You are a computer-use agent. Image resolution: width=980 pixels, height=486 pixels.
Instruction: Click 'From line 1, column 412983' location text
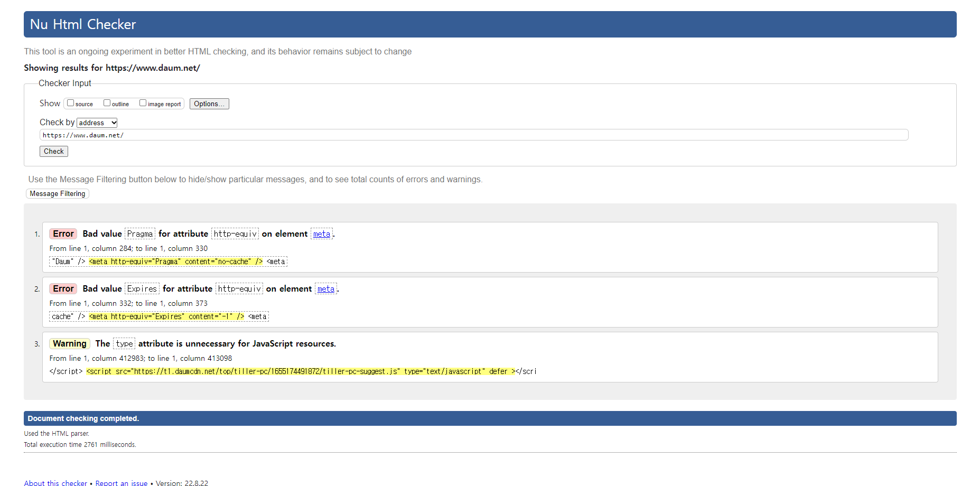(x=141, y=358)
